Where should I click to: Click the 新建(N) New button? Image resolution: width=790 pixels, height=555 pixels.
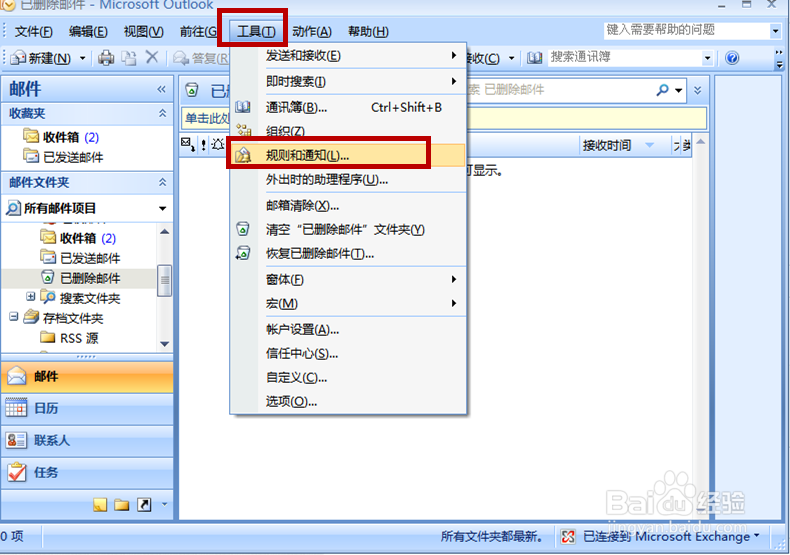click(x=41, y=58)
